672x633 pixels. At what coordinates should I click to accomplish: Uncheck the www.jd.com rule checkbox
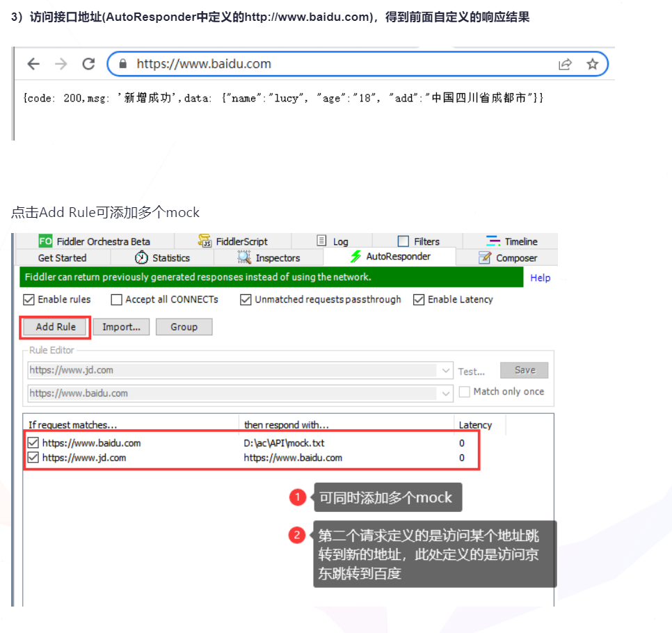[33, 458]
